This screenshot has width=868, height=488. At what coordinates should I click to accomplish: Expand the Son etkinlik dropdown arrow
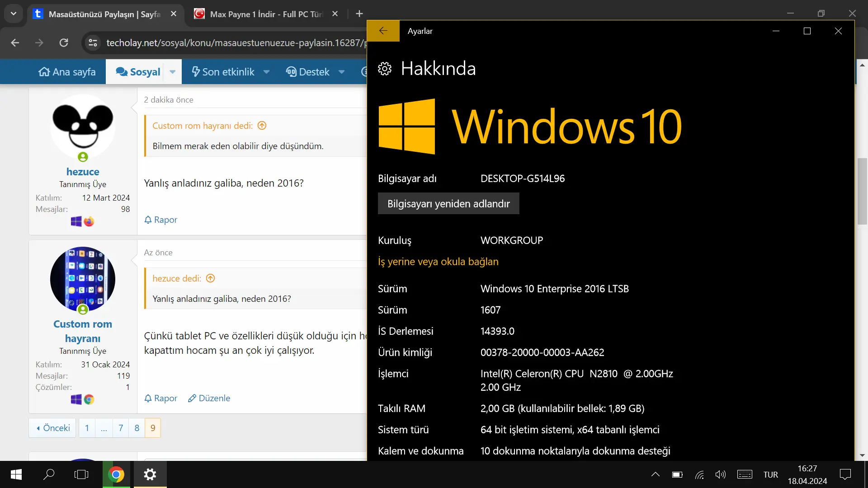click(267, 72)
